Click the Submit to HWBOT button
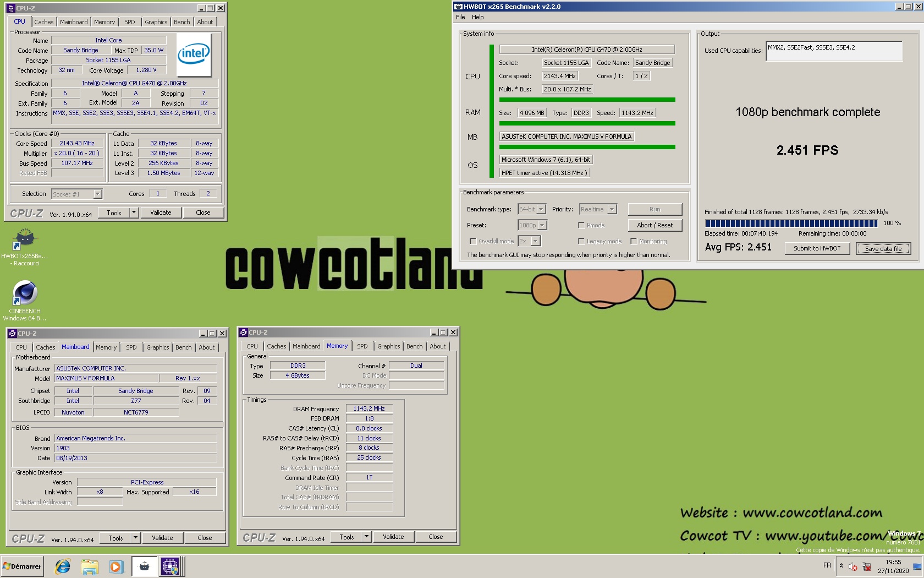 (817, 248)
